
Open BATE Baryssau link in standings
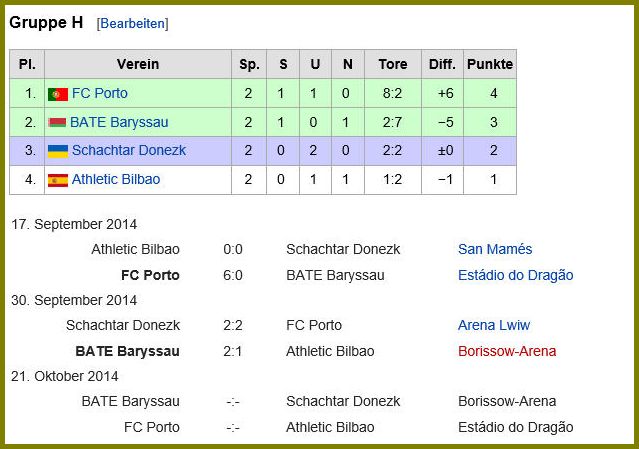(119, 122)
